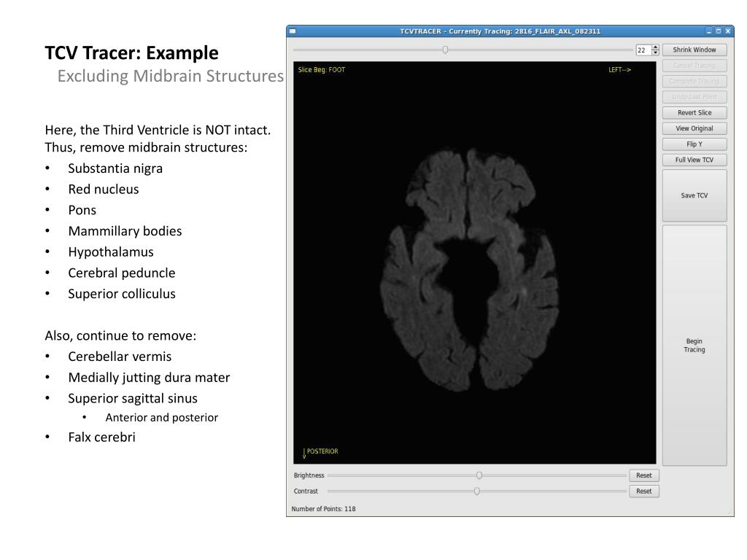Image resolution: width=747 pixels, height=560 pixels.
Task: Click the 'Mammillary bodies' bullet
Action: pos(125,231)
